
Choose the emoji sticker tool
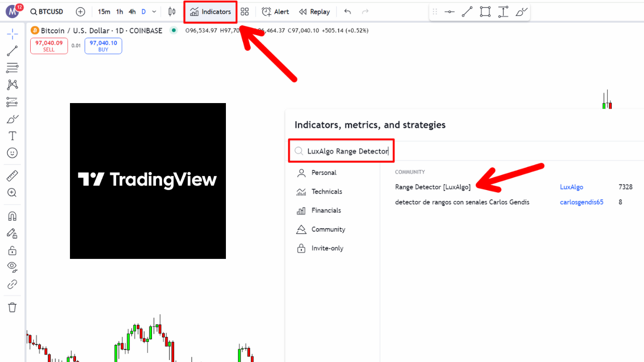click(12, 153)
